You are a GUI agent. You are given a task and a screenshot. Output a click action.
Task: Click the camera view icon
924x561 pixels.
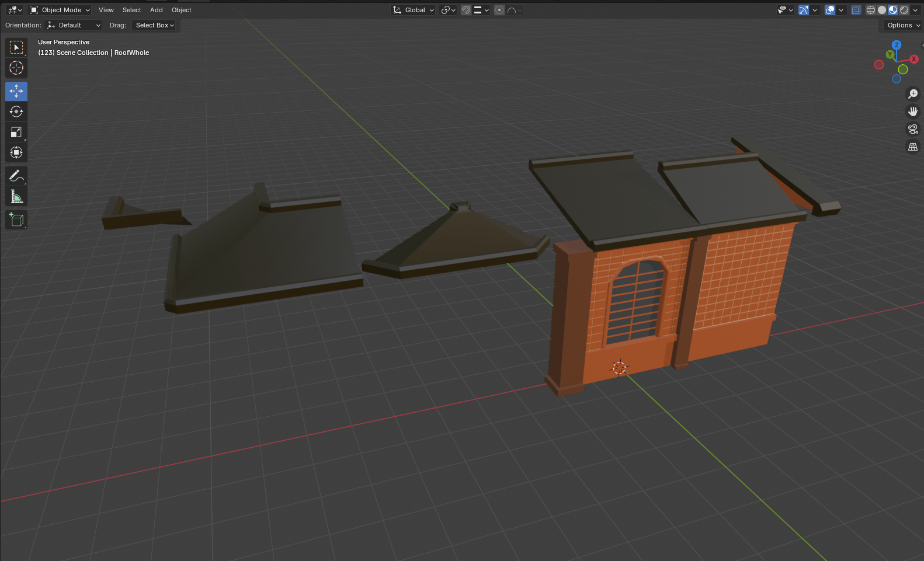pyautogui.click(x=913, y=129)
